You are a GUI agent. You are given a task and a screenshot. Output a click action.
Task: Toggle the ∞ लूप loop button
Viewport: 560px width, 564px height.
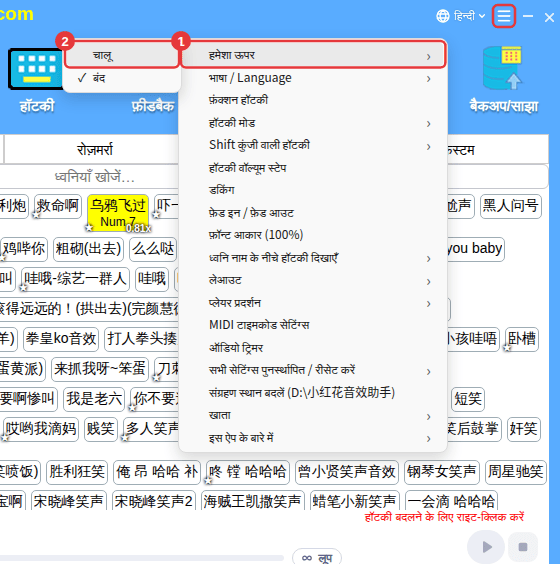(x=317, y=557)
